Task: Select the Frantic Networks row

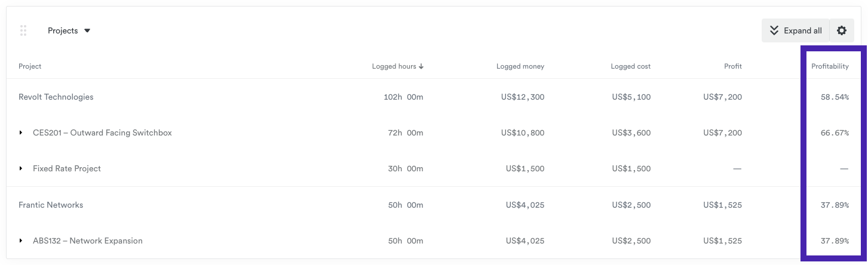Action: pos(51,205)
